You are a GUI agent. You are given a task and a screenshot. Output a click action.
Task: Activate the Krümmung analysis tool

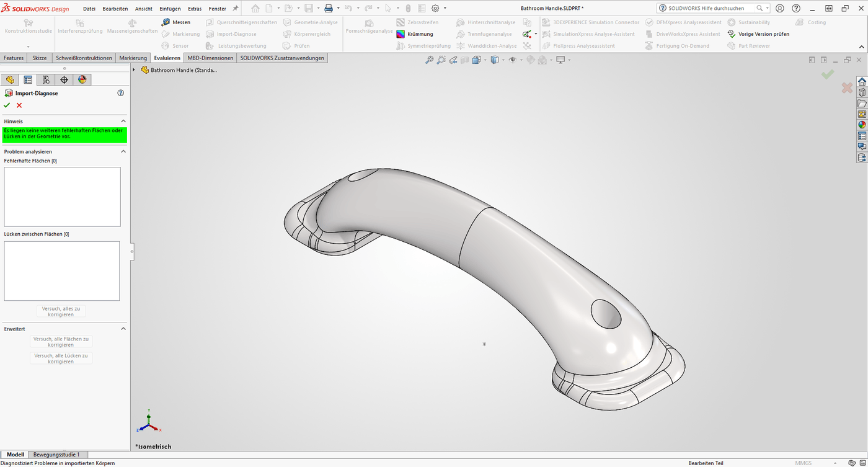(x=417, y=33)
